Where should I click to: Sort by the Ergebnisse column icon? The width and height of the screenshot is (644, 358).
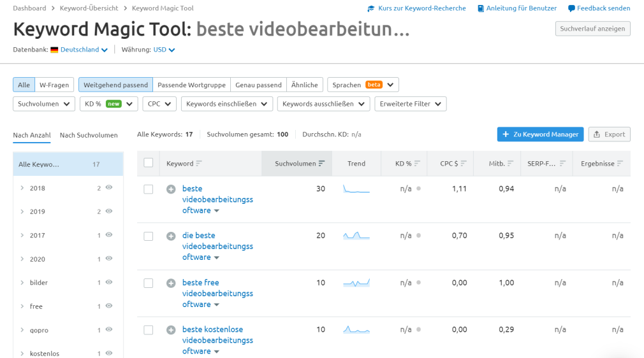pos(620,164)
